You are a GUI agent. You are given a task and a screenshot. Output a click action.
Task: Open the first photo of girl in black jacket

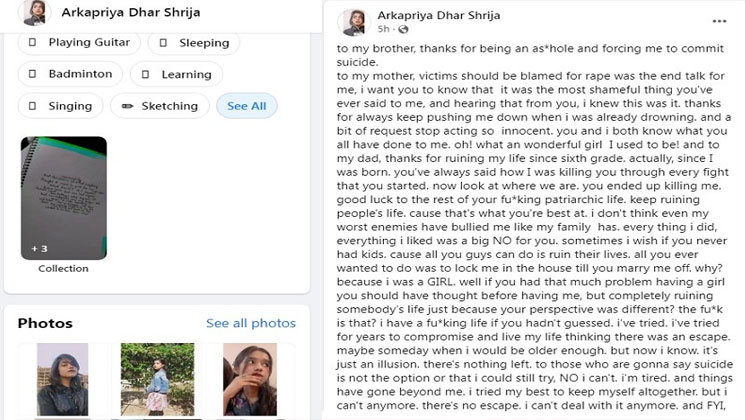pos(63,379)
